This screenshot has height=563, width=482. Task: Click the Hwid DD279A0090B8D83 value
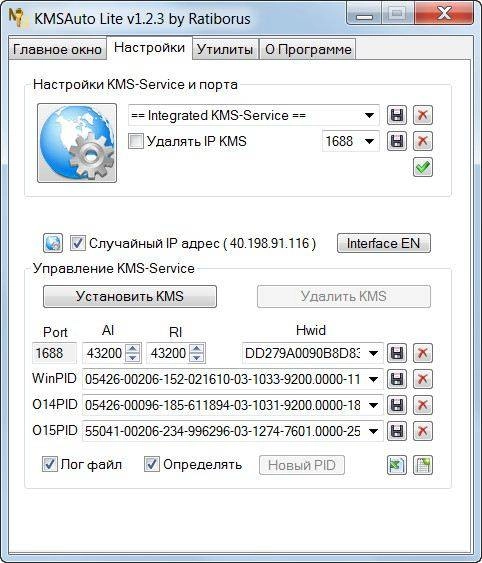click(x=302, y=353)
